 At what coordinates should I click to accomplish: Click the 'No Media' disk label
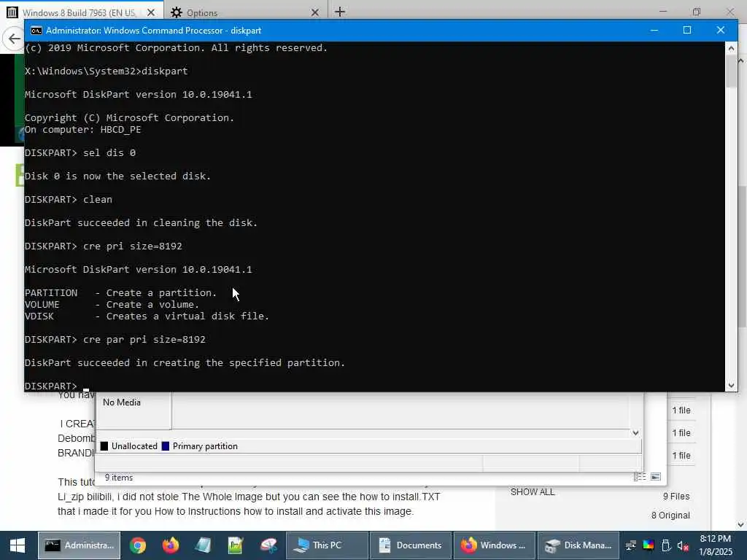click(122, 402)
